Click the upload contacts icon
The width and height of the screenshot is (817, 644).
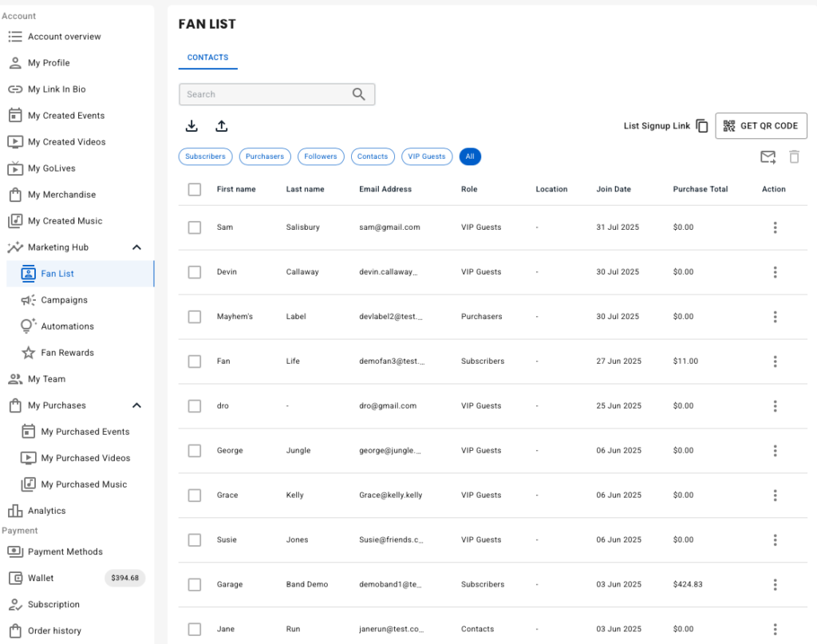click(222, 126)
